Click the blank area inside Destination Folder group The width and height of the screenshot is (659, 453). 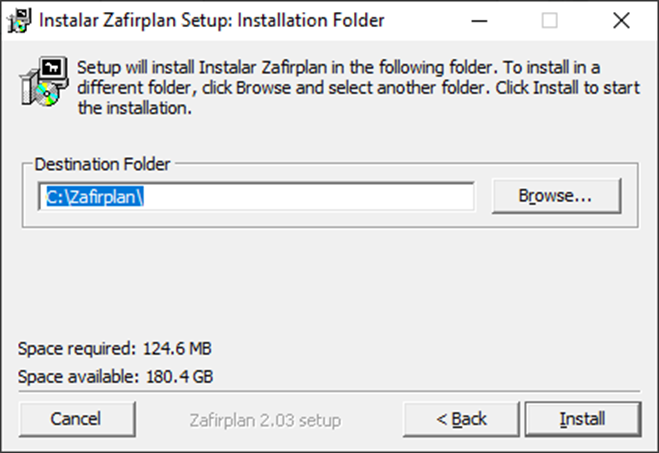point(330,226)
